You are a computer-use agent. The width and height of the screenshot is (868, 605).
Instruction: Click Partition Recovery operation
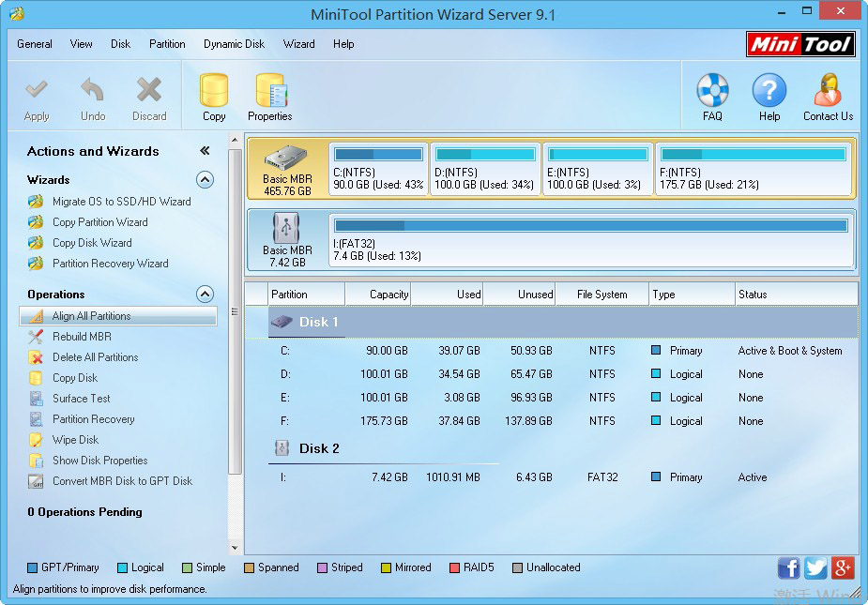[93, 419]
